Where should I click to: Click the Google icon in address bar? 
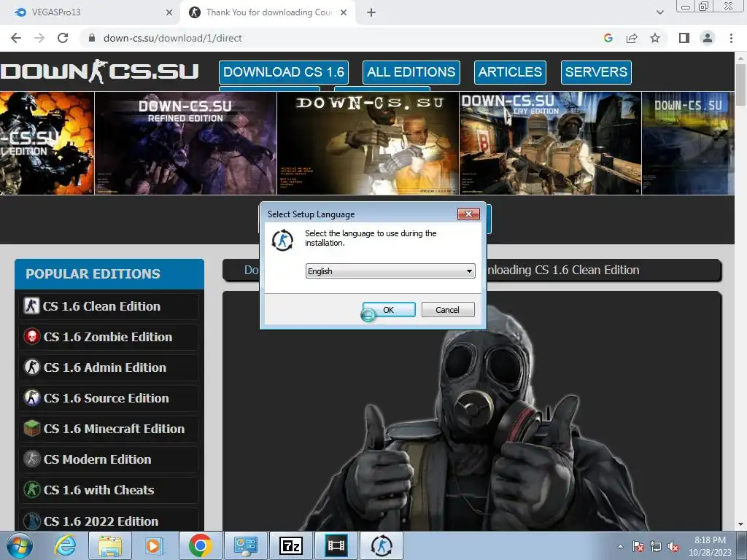[608, 38]
